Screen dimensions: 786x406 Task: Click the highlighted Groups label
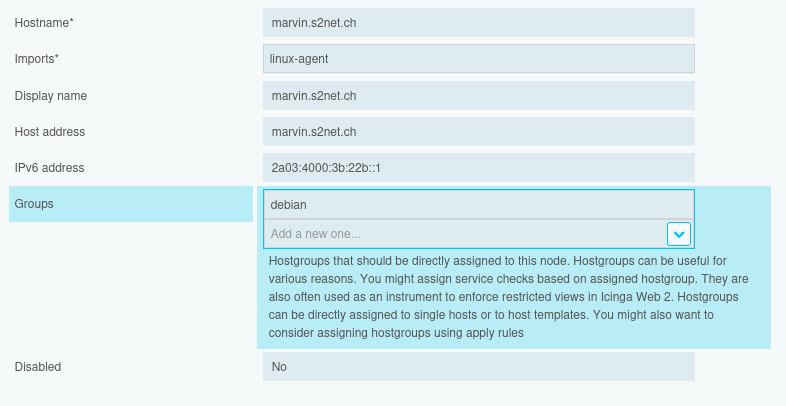[34, 204]
